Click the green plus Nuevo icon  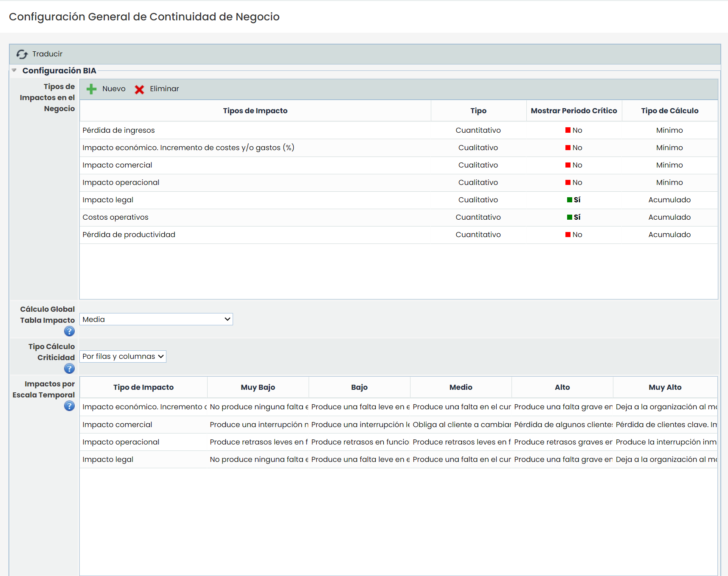[x=91, y=89]
